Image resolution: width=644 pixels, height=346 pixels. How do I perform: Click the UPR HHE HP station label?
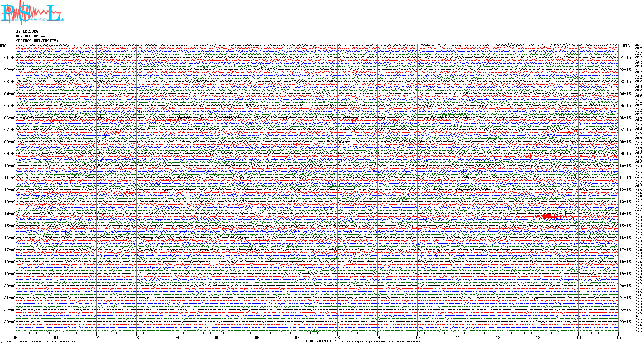pos(30,36)
